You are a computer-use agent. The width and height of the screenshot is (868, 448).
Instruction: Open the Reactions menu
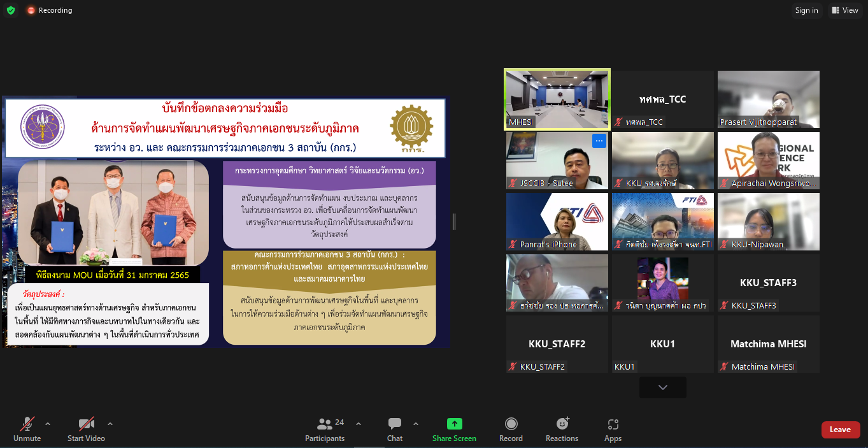(x=562, y=424)
